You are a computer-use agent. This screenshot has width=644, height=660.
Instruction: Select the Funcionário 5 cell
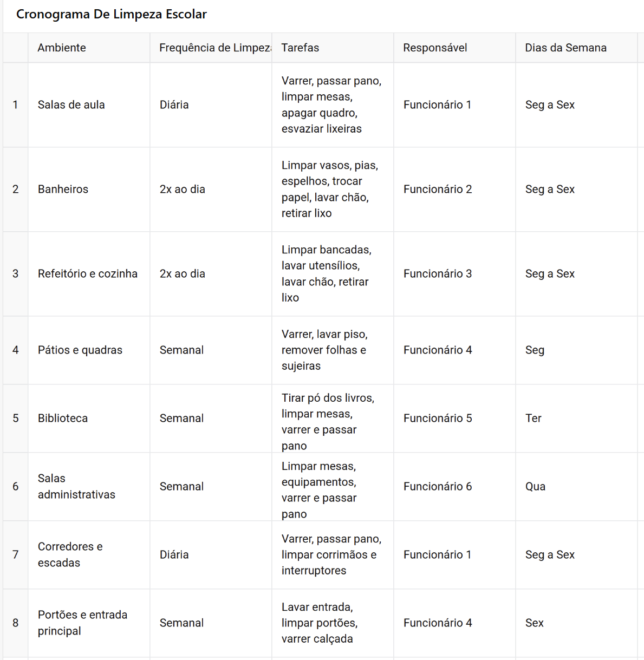pyautogui.click(x=454, y=419)
